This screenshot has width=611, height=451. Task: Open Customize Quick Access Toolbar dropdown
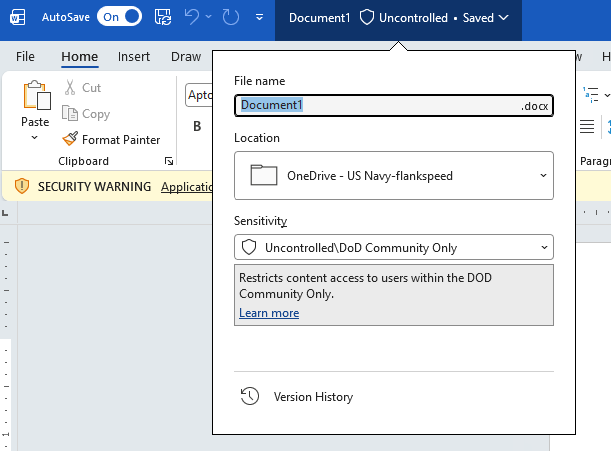tap(259, 17)
